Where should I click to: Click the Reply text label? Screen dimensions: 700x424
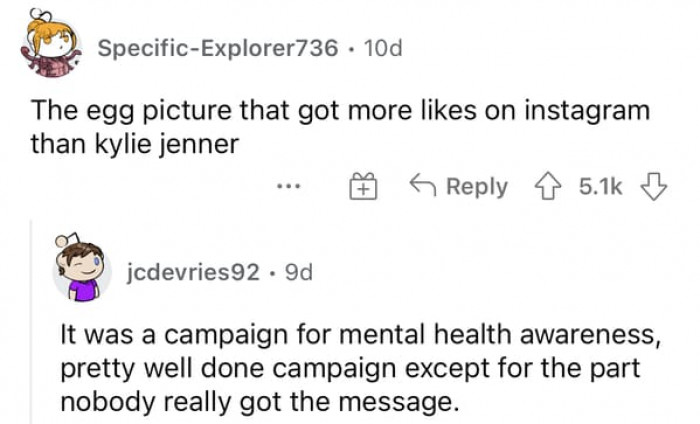[476, 187]
